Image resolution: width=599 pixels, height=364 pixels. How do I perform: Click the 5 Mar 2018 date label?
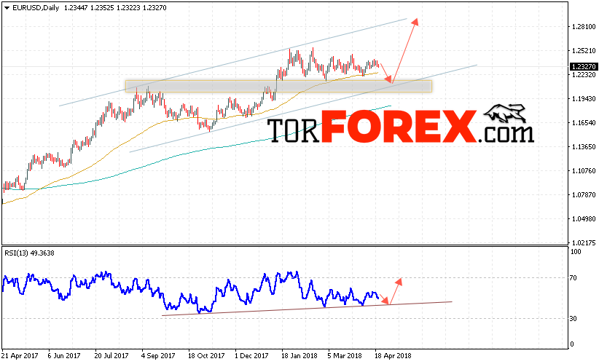[x=345, y=355]
